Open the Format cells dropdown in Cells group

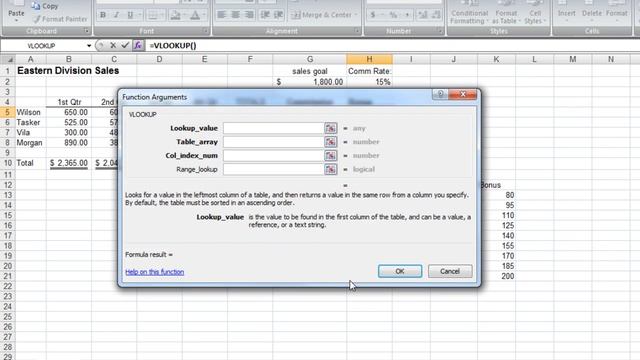pos(616,12)
